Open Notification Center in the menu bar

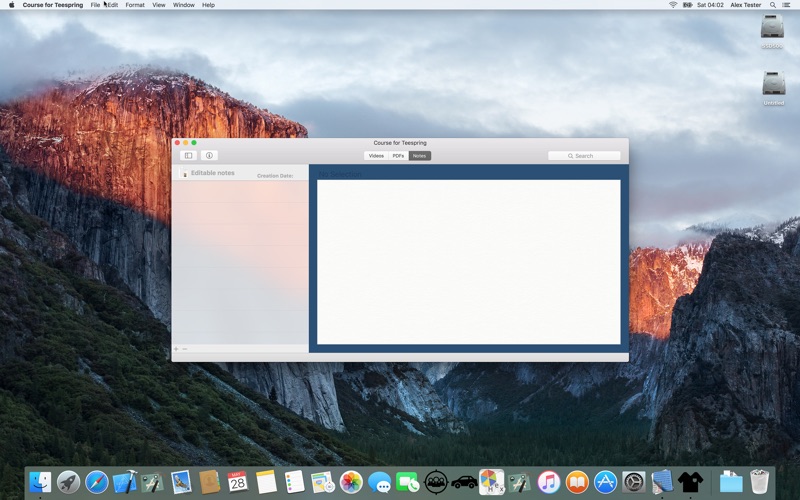[x=789, y=5]
